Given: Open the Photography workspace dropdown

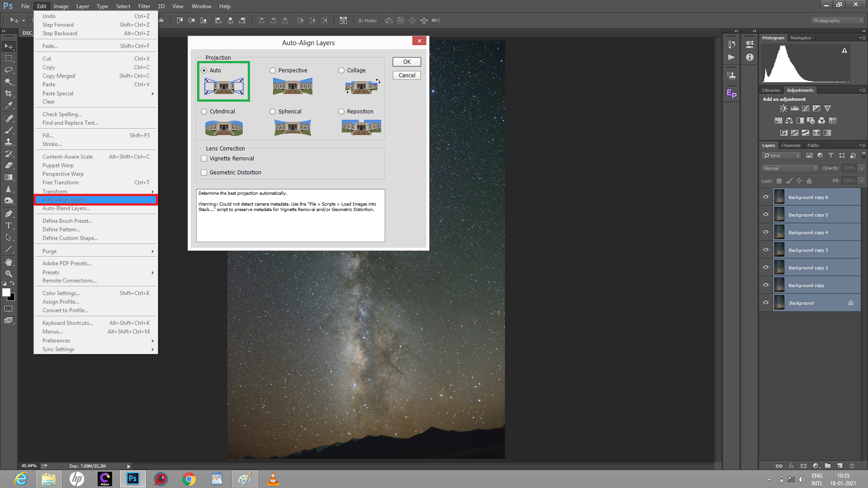Looking at the screenshot, I should click(838, 20).
